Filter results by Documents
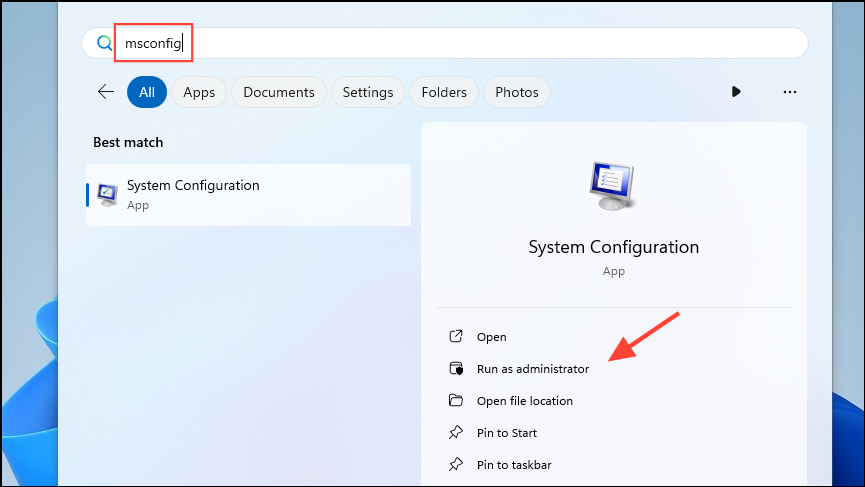Viewport: 865px width, 487px height. tap(279, 92)
